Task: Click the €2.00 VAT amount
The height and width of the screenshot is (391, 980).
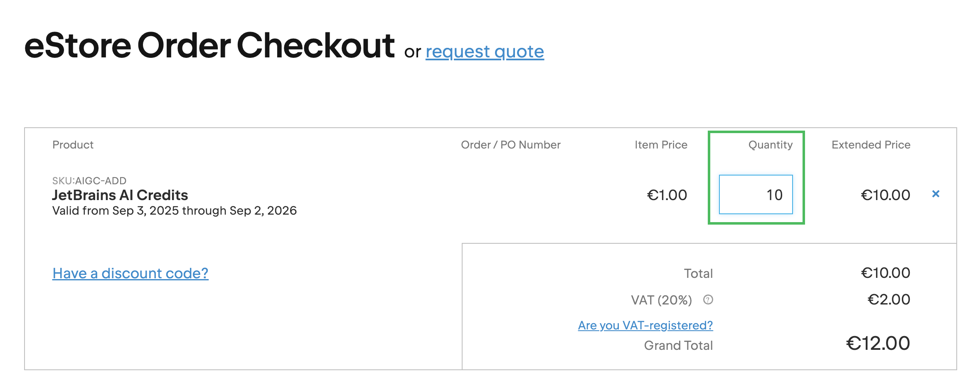Action: pyautogui.click(x=889, y=299)
